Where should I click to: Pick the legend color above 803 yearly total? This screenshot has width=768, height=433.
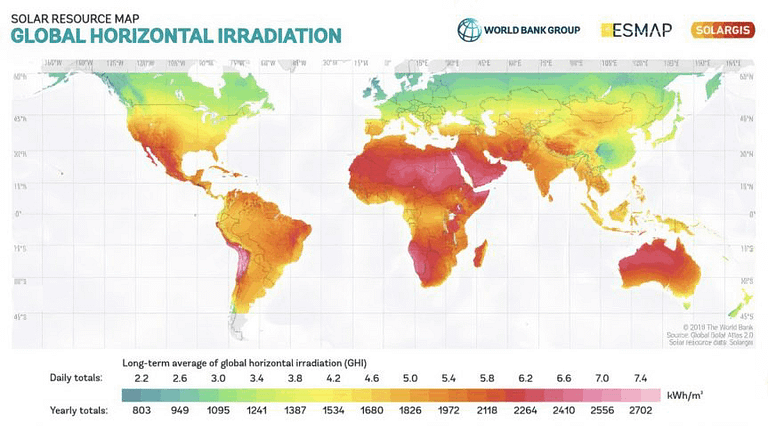[143, 394]
